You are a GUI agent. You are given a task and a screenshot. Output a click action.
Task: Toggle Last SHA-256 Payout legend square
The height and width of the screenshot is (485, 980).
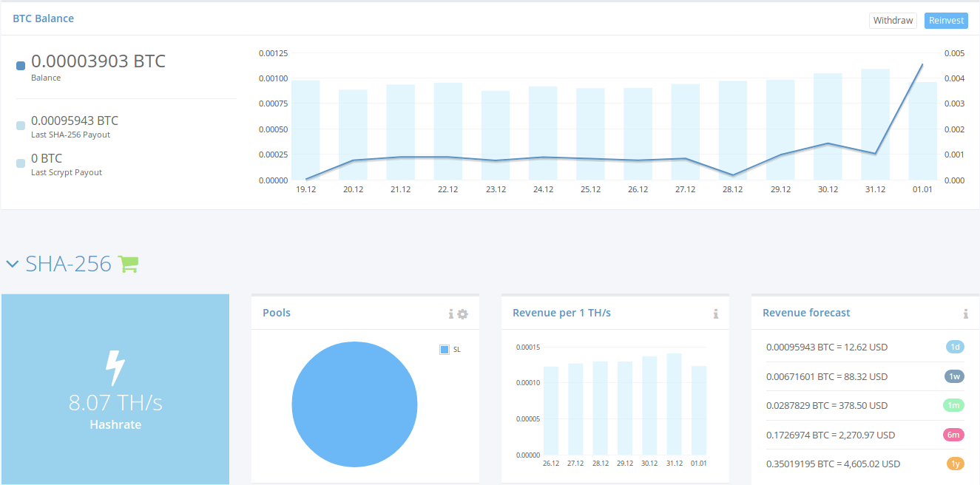(21, 126)
